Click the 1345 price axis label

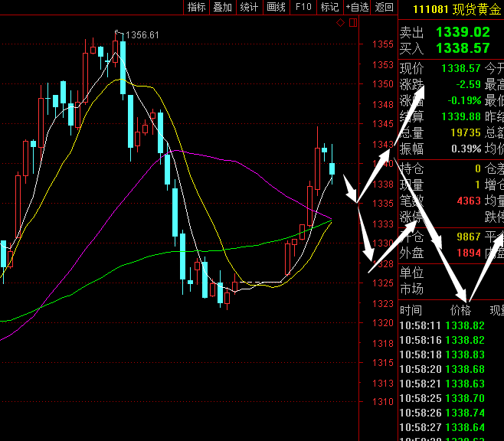[383, 124]
